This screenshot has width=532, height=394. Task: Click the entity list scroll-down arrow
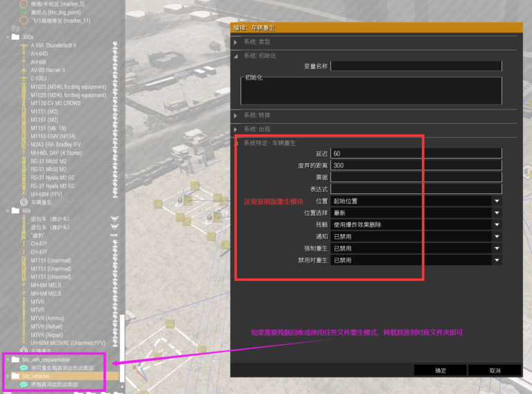(122, 387)
